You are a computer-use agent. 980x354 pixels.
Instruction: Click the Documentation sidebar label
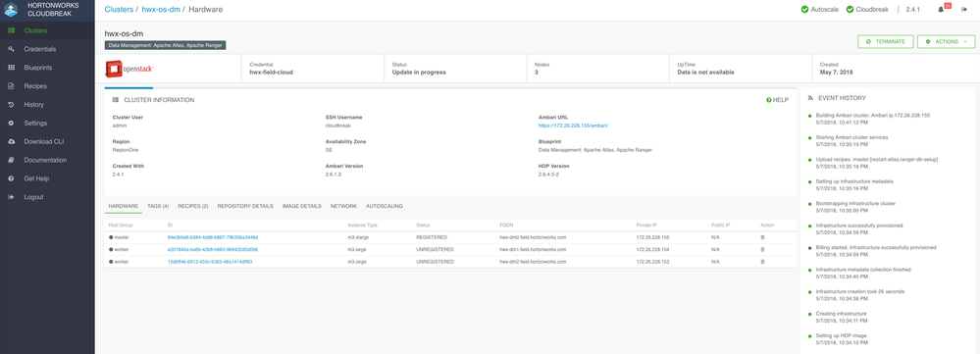[x=45, y=160]
